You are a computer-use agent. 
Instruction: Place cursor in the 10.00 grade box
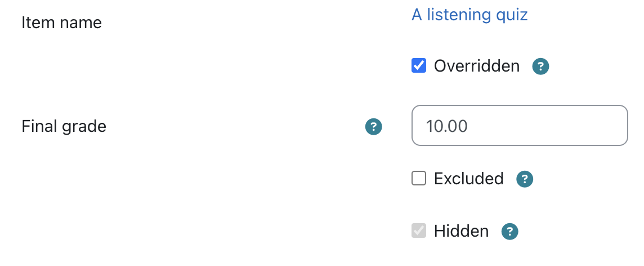click(x=520, y=126)
